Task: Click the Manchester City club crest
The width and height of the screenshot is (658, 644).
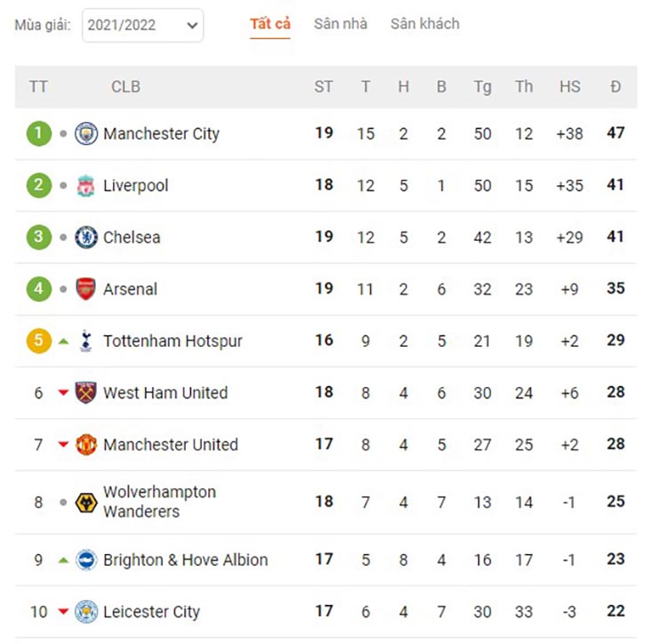Action: [86, 133]
